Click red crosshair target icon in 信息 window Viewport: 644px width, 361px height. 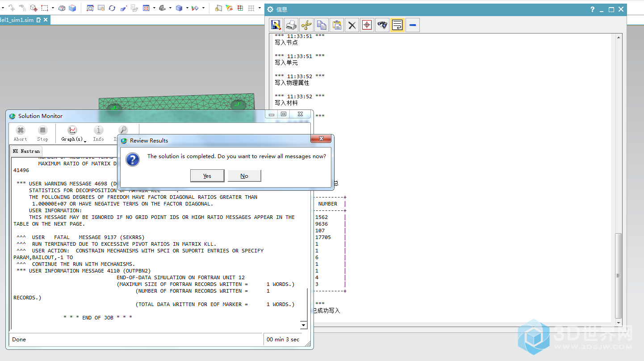pyautogui.click(x=367, y=25)
